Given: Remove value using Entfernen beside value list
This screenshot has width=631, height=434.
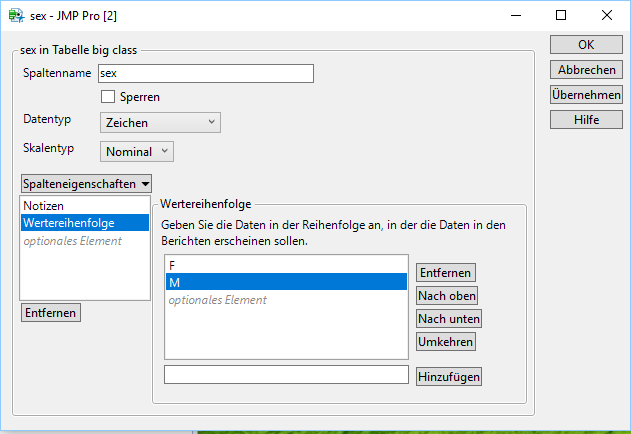Looking at the screenshot, I should pos(445,273).
